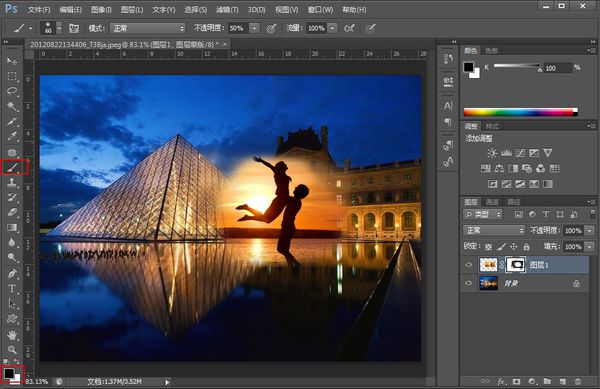This screenshot has height=389, width=600.
Task: Click the layer mask thumbnail of 图层1
Action: (x=516, y=265)
